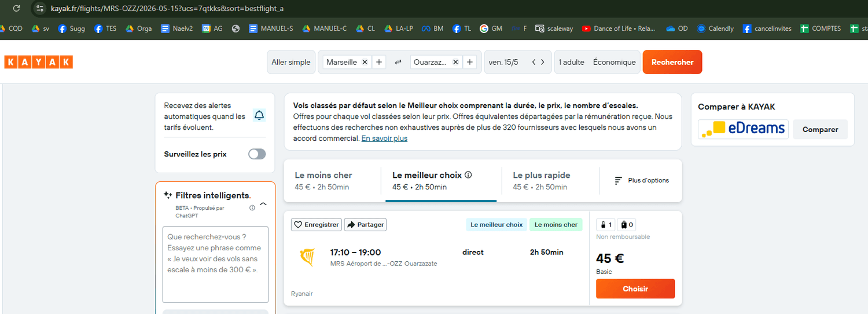Click info icon in Filtres intelligents panel

point(252,208)
